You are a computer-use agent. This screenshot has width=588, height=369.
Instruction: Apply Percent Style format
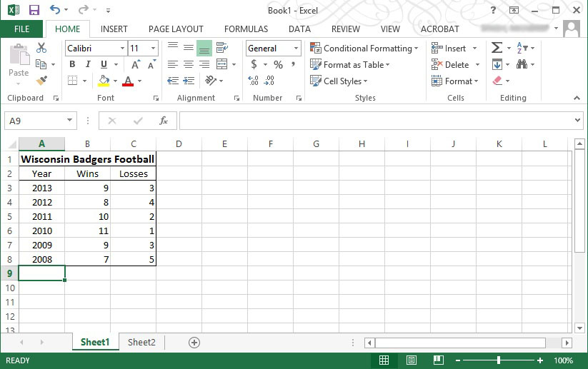click(x=278, y=64)
